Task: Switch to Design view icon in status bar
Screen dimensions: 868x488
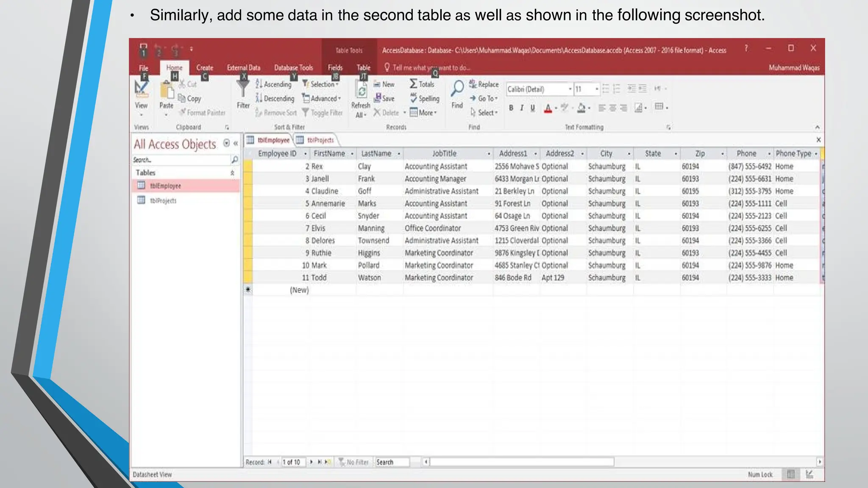Action: tap(810, 474)
